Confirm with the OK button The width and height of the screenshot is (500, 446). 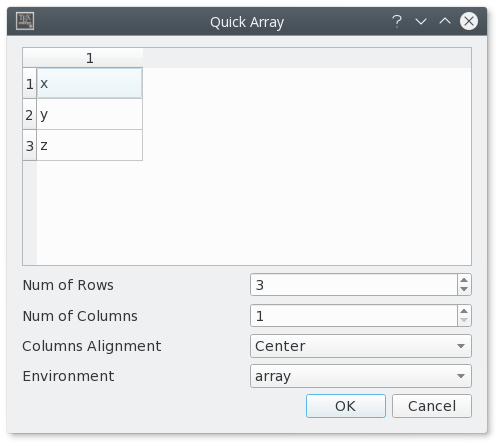coord(346,406)
